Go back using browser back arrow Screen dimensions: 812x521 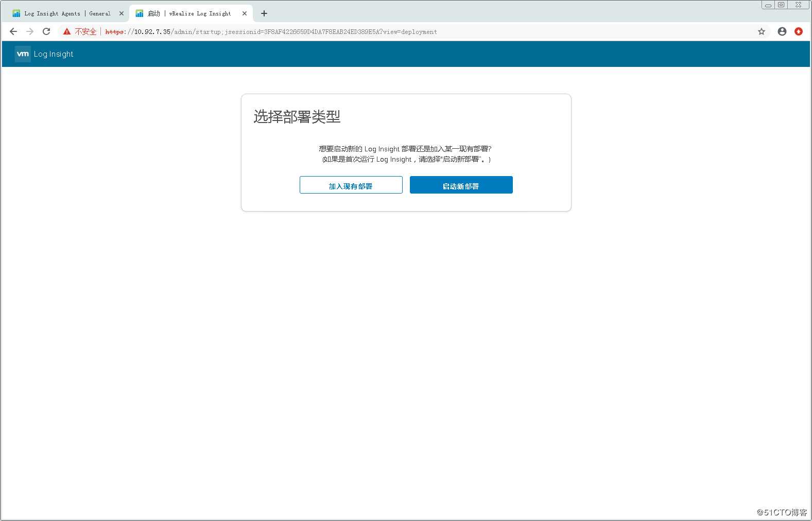13,31
